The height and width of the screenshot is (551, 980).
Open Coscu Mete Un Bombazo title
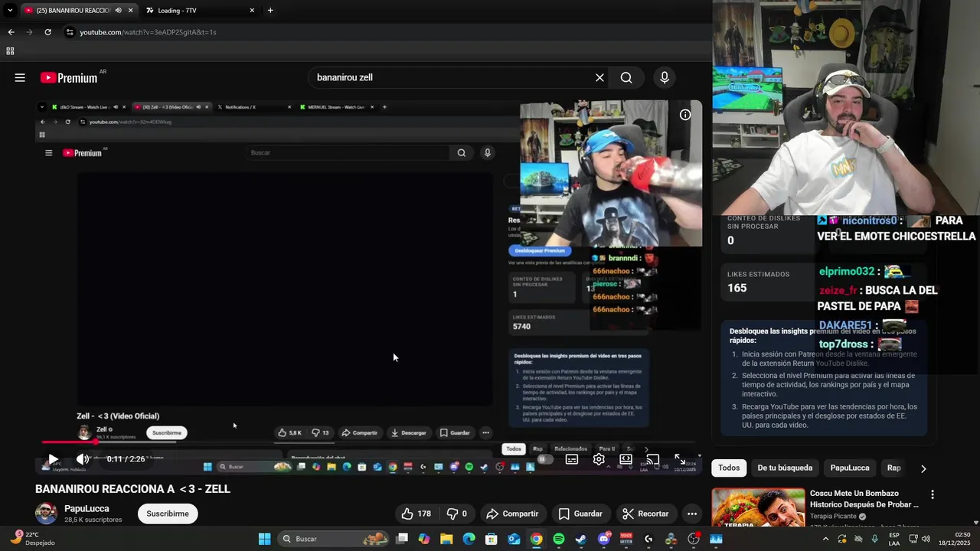(x=864, y=499)
